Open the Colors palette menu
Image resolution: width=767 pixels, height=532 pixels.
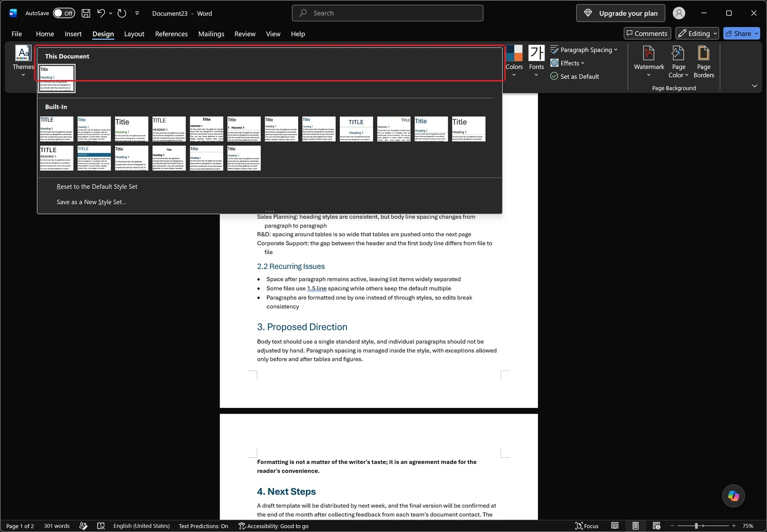coord(514,61)
